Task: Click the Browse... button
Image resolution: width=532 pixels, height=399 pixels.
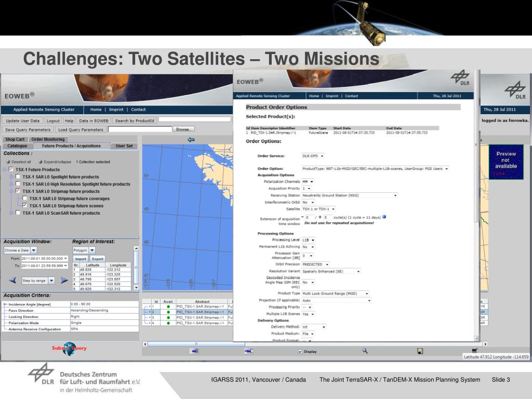Action: pos(183,129)
